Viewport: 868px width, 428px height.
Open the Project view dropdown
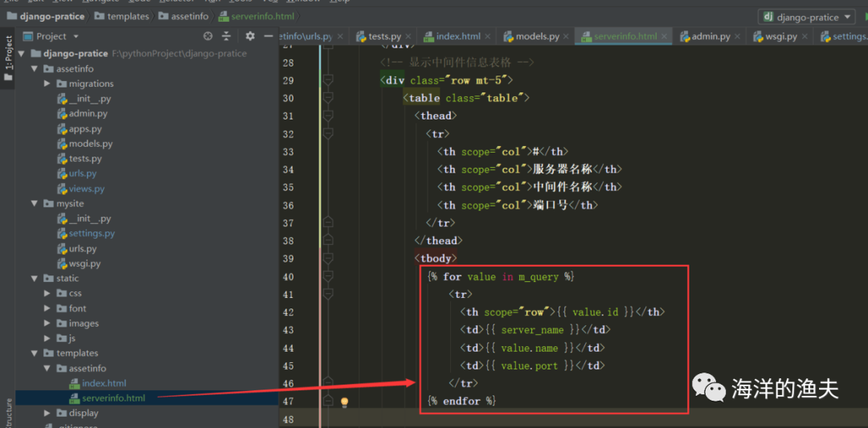point(76,36)
